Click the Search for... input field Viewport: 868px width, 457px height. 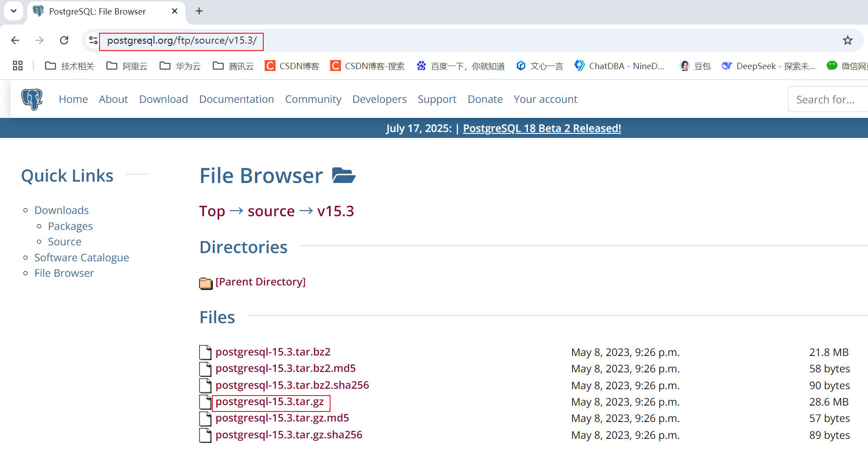point(828,99)
